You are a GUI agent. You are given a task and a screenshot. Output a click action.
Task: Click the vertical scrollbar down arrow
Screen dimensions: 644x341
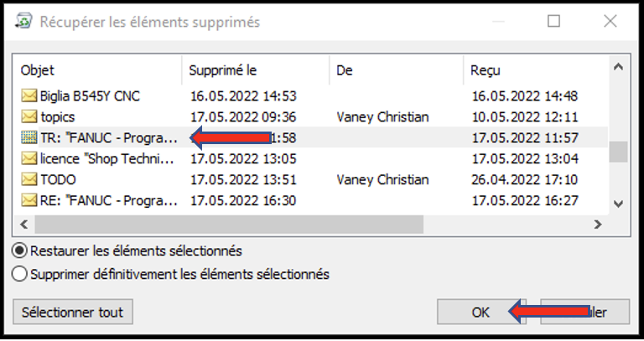click(x=619, y=204)
